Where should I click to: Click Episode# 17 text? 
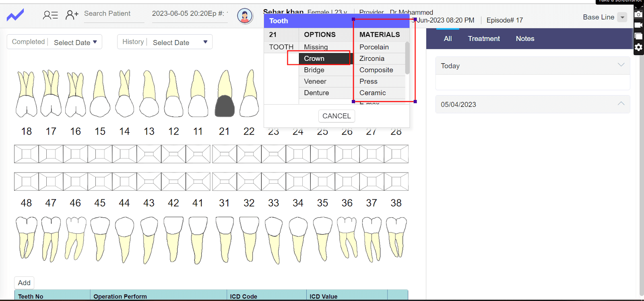point(505,20)
